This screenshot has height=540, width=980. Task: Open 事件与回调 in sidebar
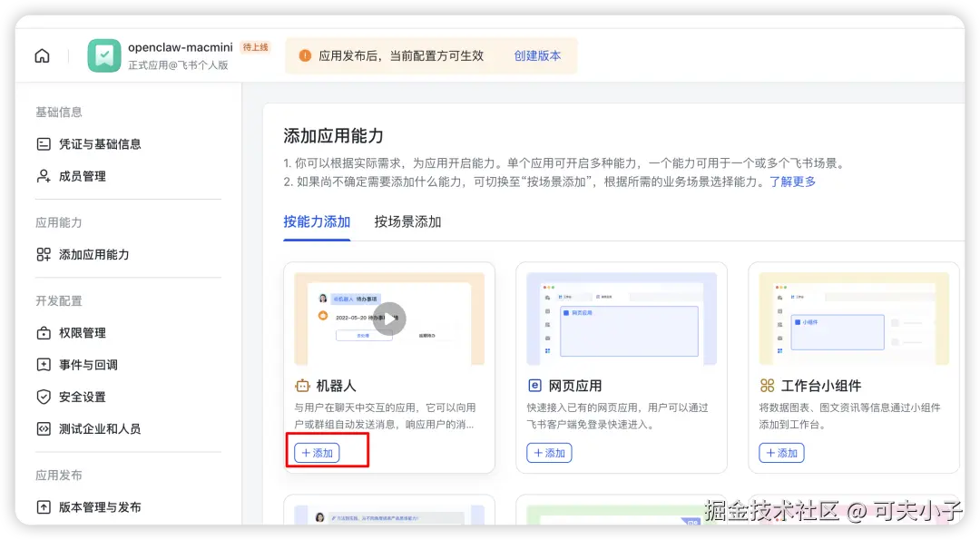click(x=88, y=365)
